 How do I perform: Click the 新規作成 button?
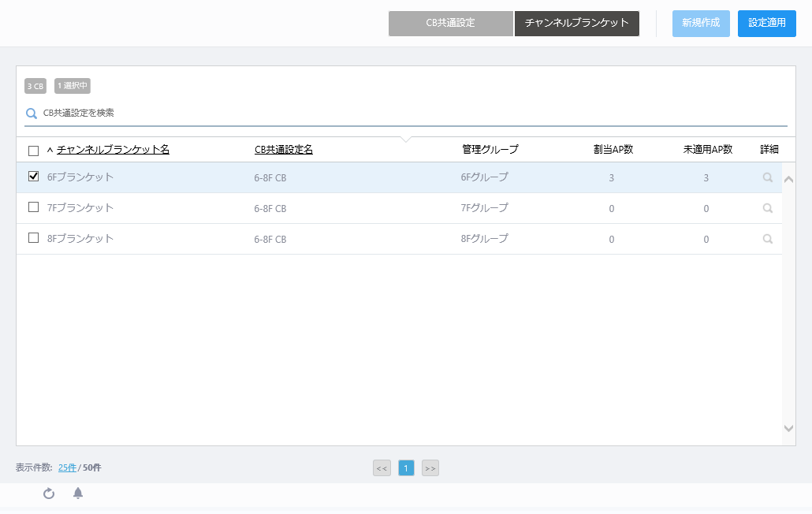(x=701, y=24)
